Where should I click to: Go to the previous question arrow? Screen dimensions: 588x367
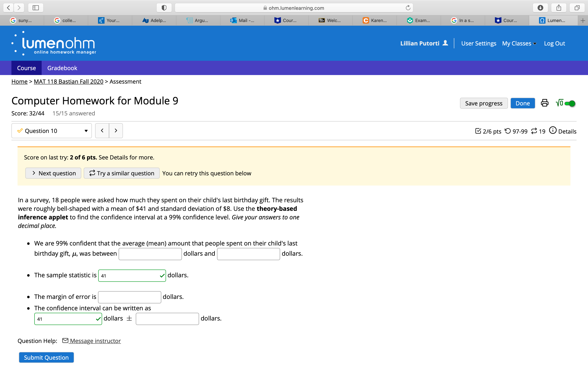[x=102, y=130]
